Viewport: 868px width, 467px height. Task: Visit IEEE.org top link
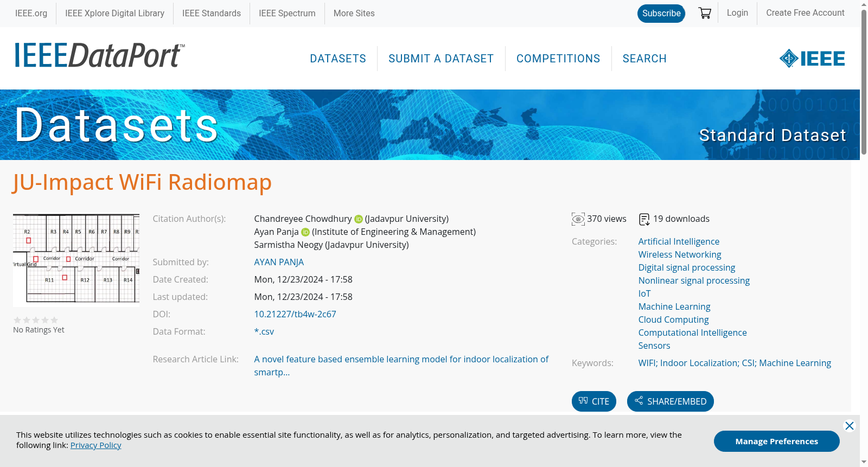click(x=31, y=13)
